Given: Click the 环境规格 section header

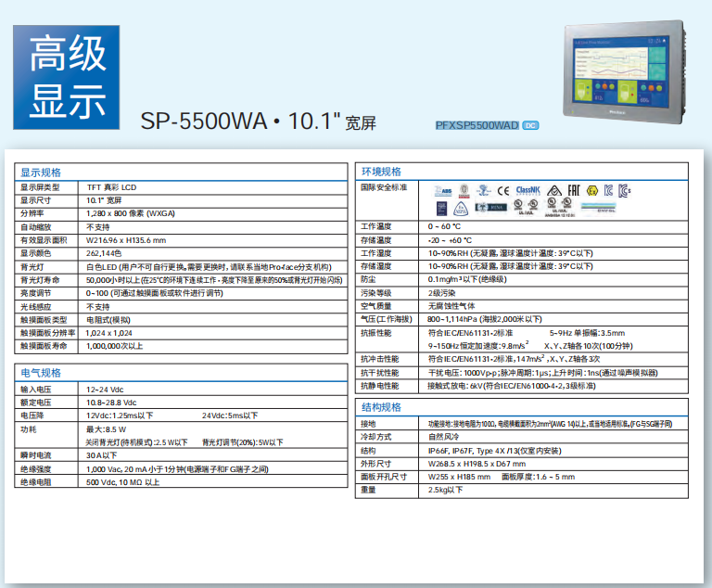Looking at the screenshot, I should tap(381, 172).
